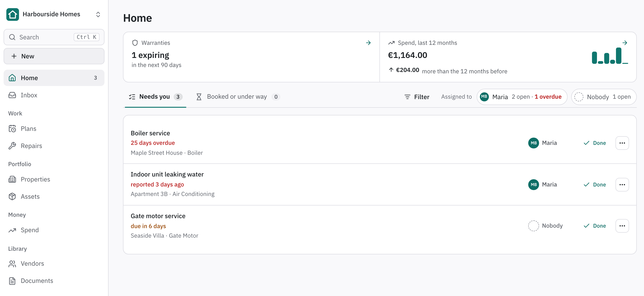
Task: Open more options for Boiler service
Action: [x=622, y=143]
